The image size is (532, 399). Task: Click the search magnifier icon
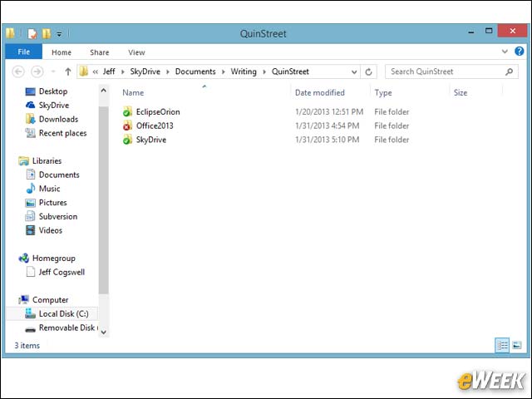click(509, 71)
